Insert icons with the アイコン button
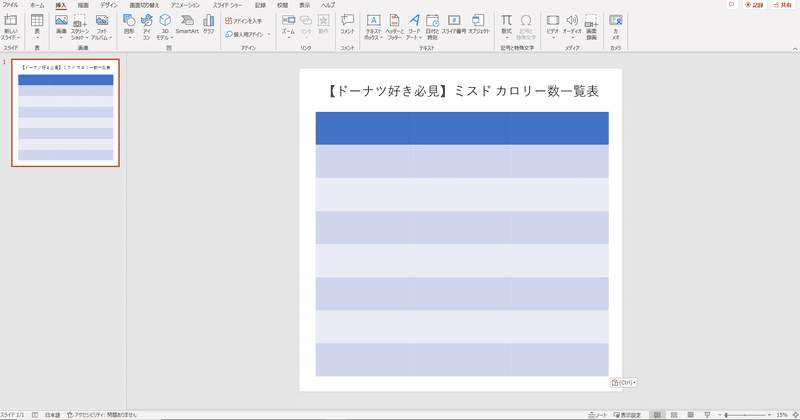Image resolution: width=800 pixels, height=420 pixels. pyautogui.click(x=147, y=27)
